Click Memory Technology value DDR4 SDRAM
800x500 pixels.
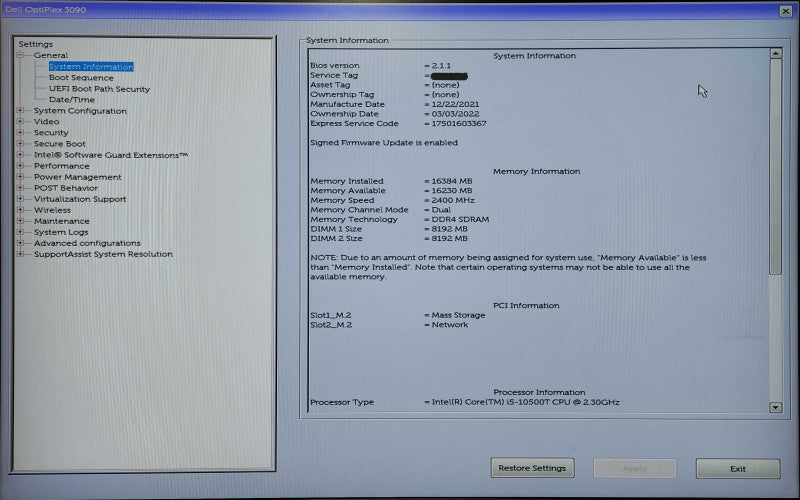(460, 219)
